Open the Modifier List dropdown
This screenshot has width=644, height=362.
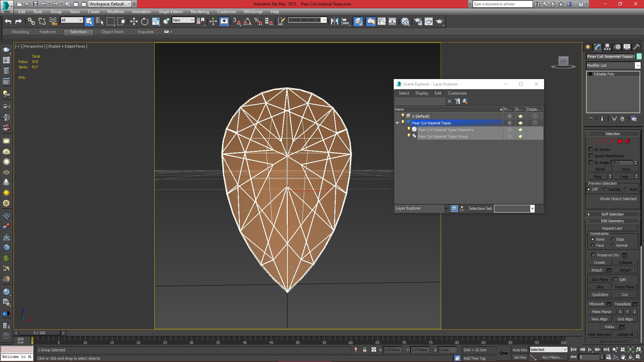(x=613, y=65)
